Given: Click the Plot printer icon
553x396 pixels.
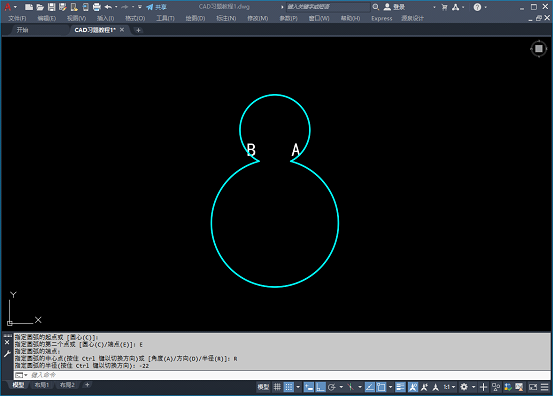Looking at the screenshot, I should pyautogui.click(x=96, y=7).
